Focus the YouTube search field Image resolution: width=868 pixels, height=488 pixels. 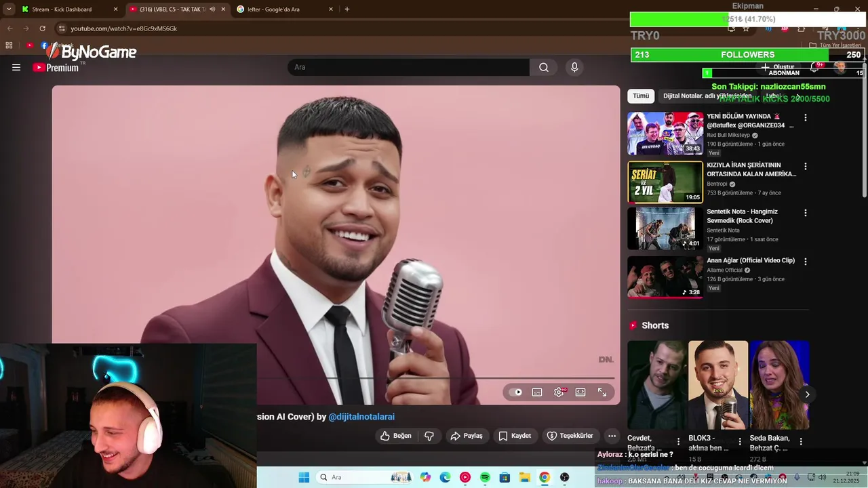pyautogui.click(x=408, y=67)
